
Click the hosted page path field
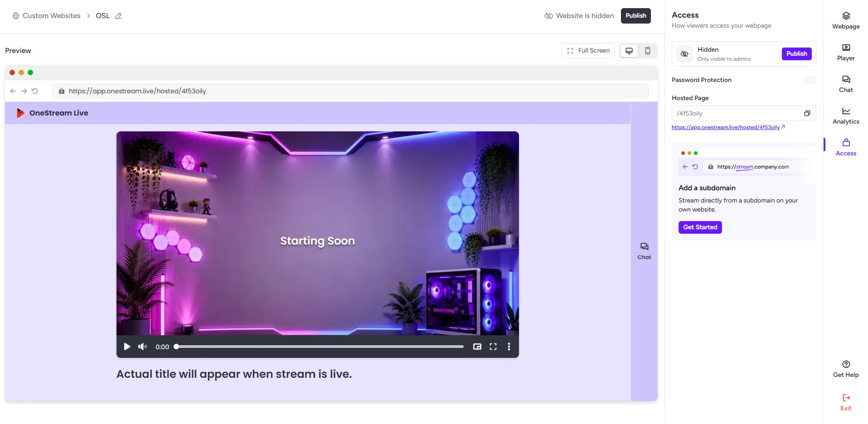[744, 113]
